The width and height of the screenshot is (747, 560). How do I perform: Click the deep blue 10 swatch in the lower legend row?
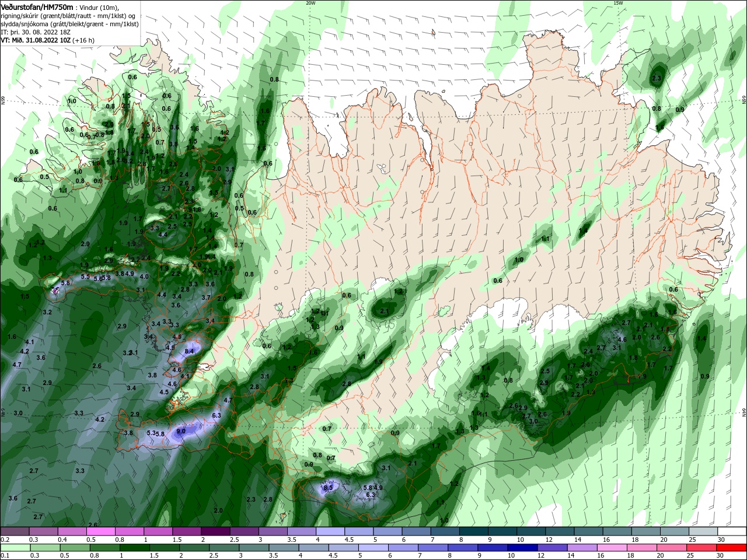click(x=522, y=548)
